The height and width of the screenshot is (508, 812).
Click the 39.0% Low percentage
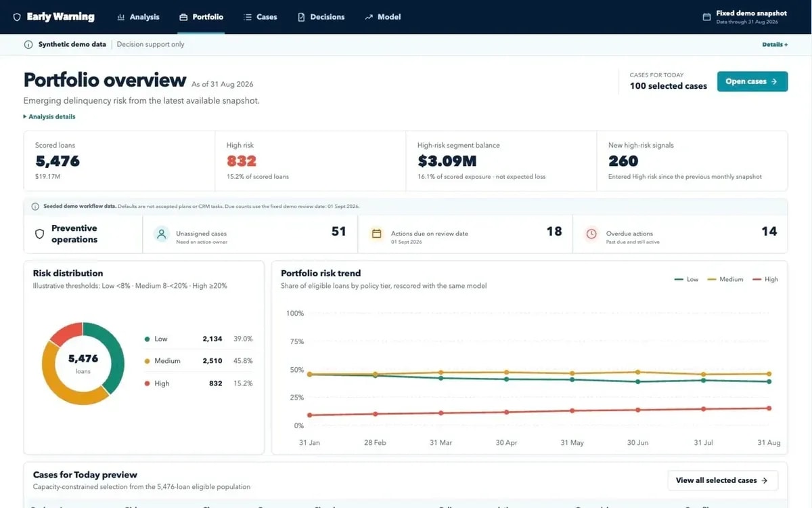pyautogui.click(x=243, y=339)
